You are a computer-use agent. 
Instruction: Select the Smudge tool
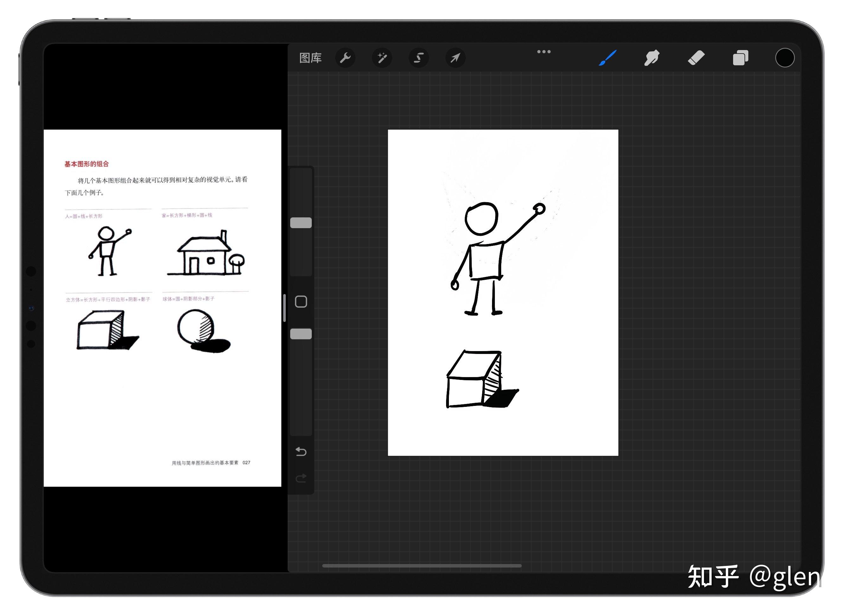coord(652,58)
